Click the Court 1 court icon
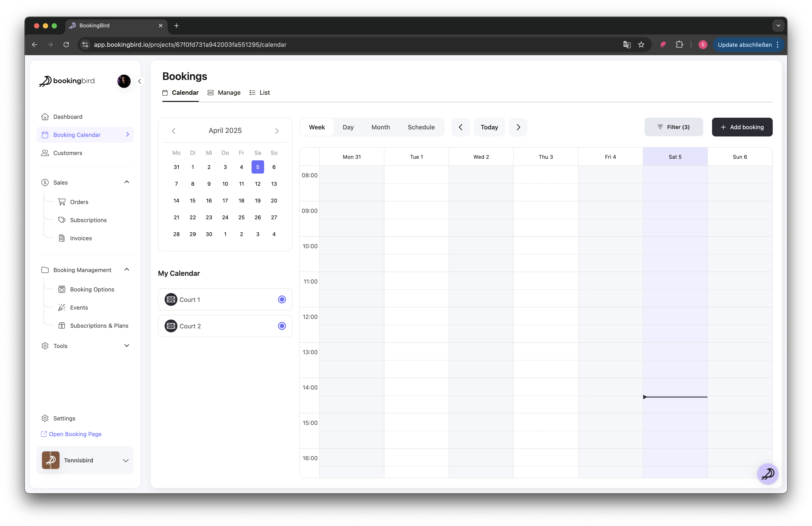This screenshot has width=812, height=526. pyautogui.click(x=171, y=299)
